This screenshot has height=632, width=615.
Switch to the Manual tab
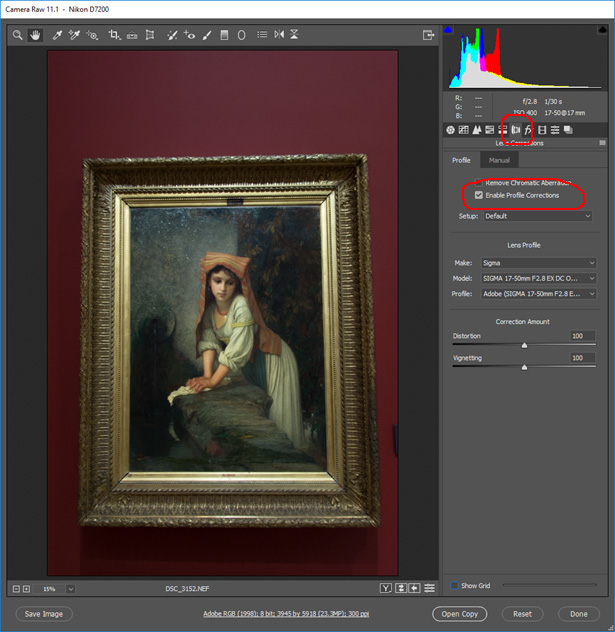coord(499,160)
